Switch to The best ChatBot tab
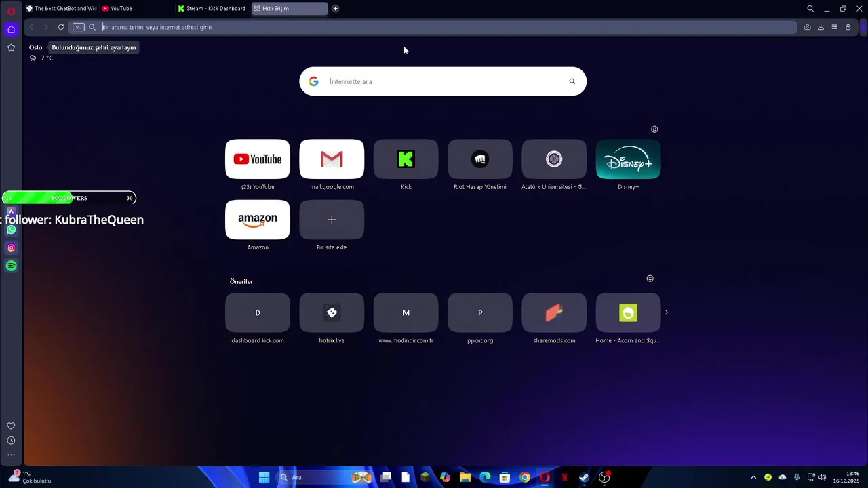This screenshot has height=488, width=868. point(61,9)
